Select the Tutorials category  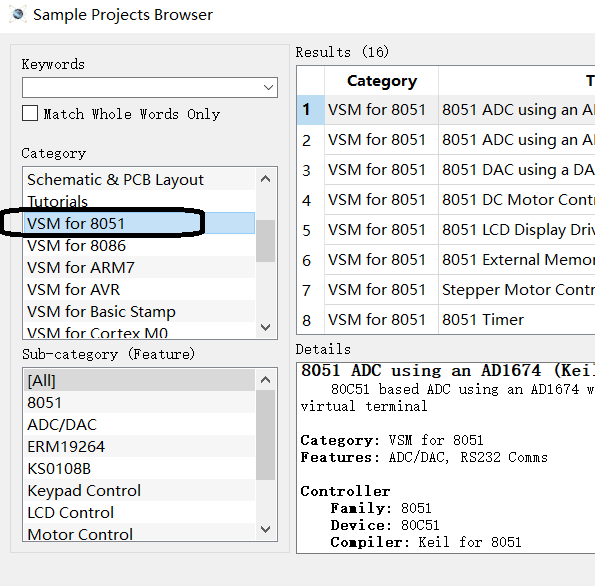[139, 201]
